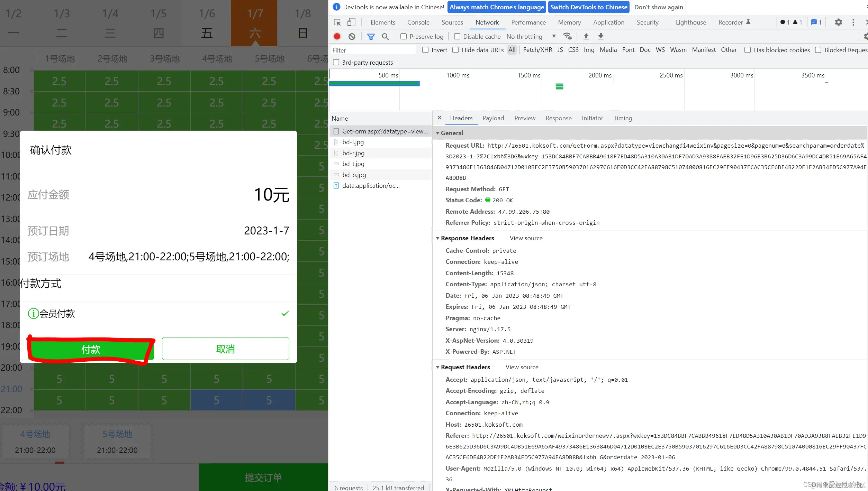The width and height of the screenshot is (868, 491).
Task: Switch to the Console tab
Action: pos(418,22)
